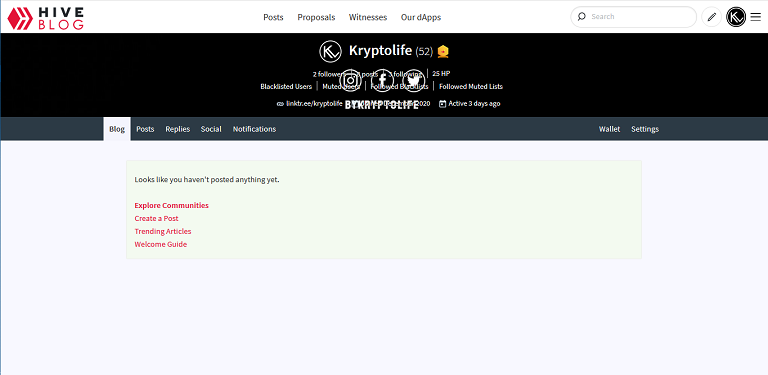Open the Wallet tab
Image resolution: width=768 pixels, height=375 pixels.
[609, 129]
